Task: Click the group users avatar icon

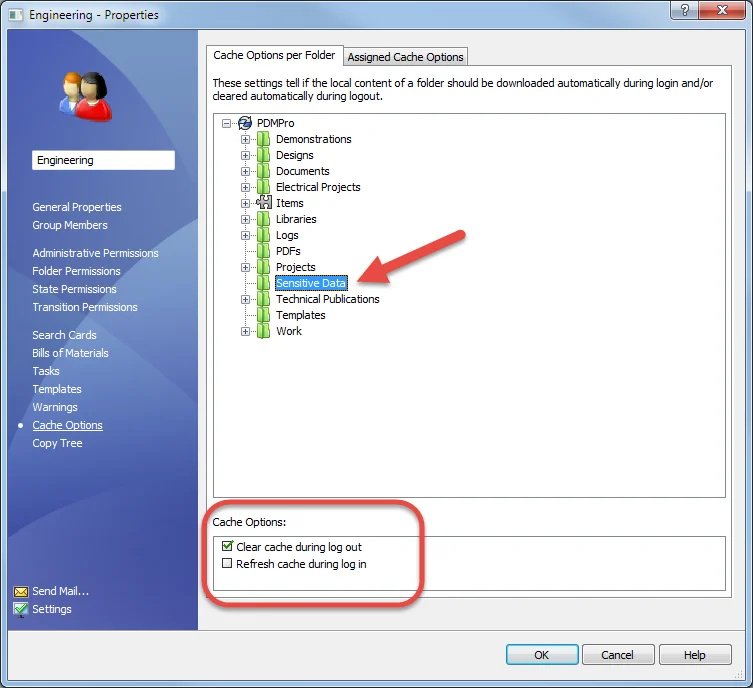Action: coord(86,96)
